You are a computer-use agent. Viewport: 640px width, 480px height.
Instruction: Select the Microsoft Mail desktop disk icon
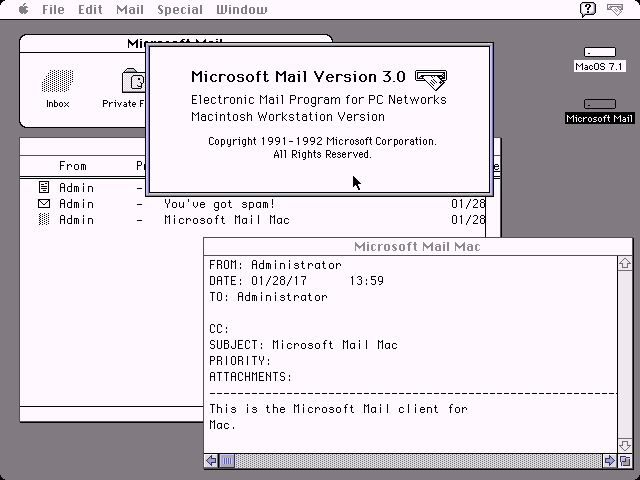click(600, 104)
